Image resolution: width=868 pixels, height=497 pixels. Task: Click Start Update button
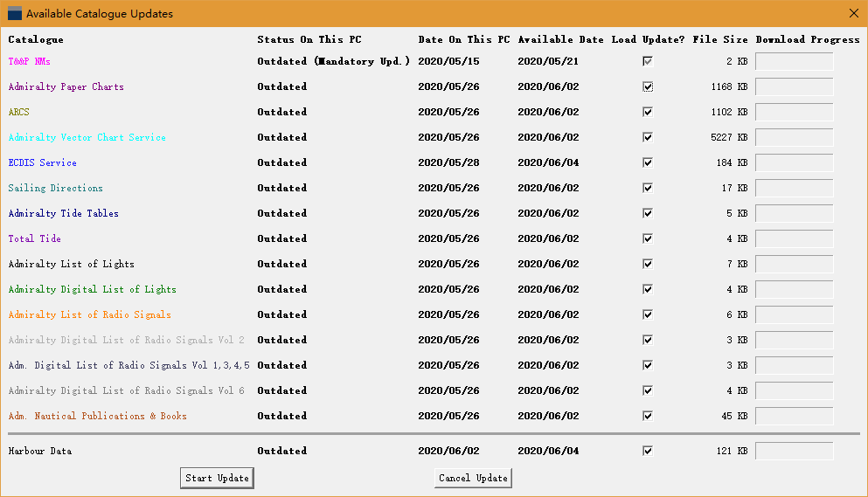click(x=217, y=478)
